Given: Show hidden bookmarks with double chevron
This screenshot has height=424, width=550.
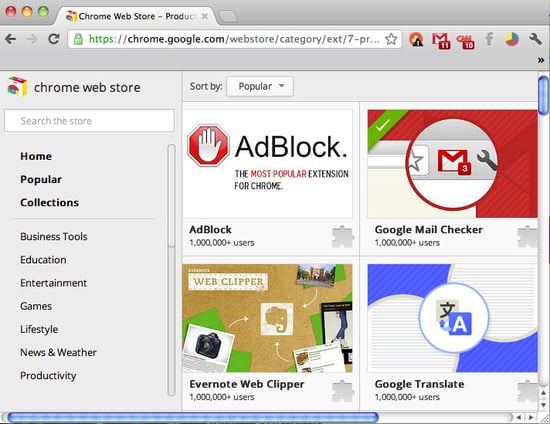Looking at the screenshot, I should tap(541, 60).
